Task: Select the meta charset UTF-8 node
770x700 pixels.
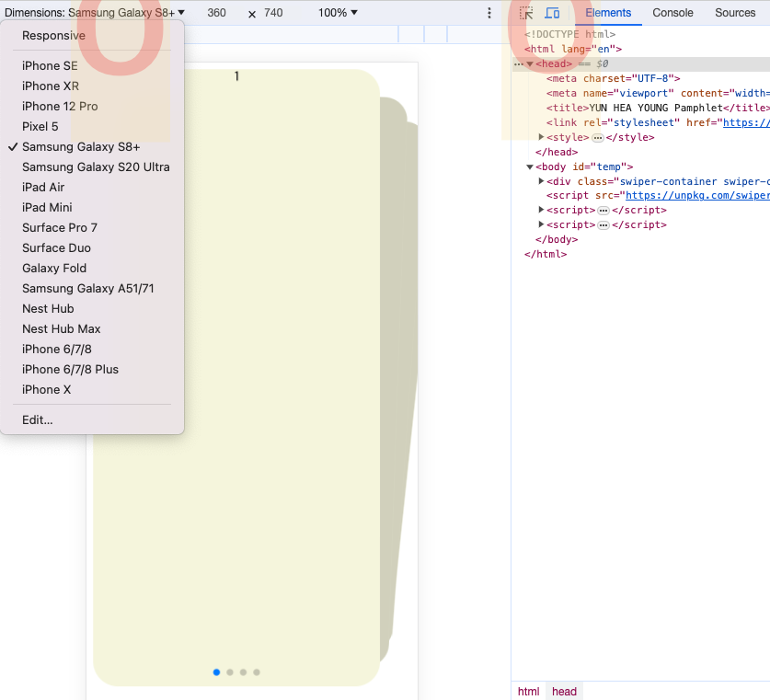Action: 613,78
